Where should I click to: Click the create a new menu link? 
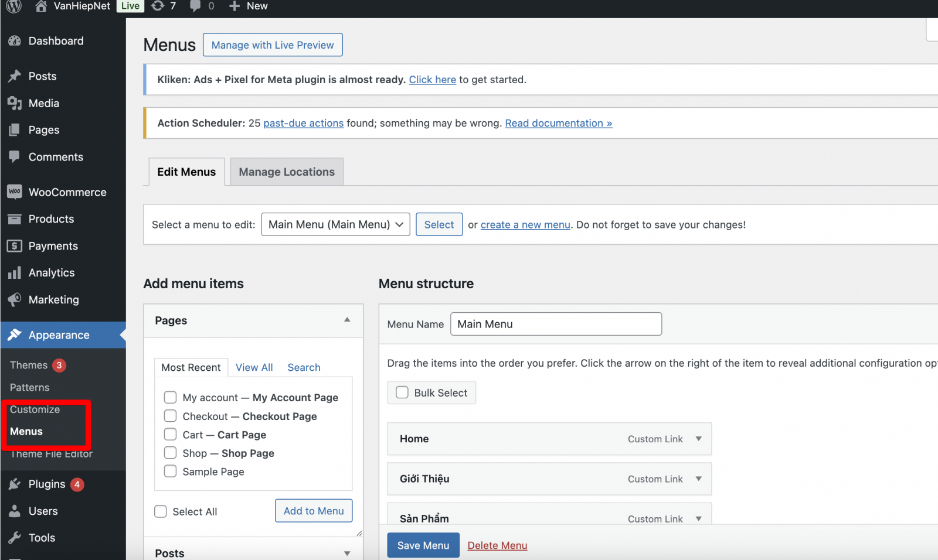pos(525,224)
